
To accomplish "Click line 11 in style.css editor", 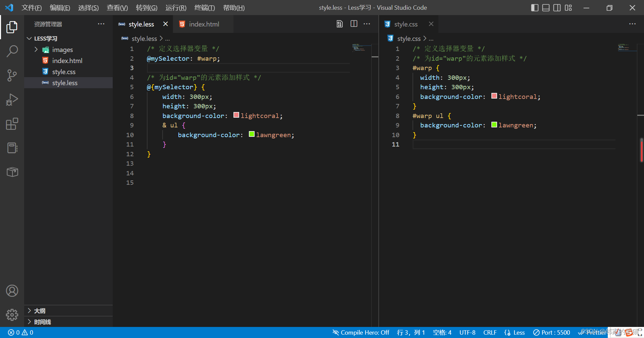I will 514,145.
